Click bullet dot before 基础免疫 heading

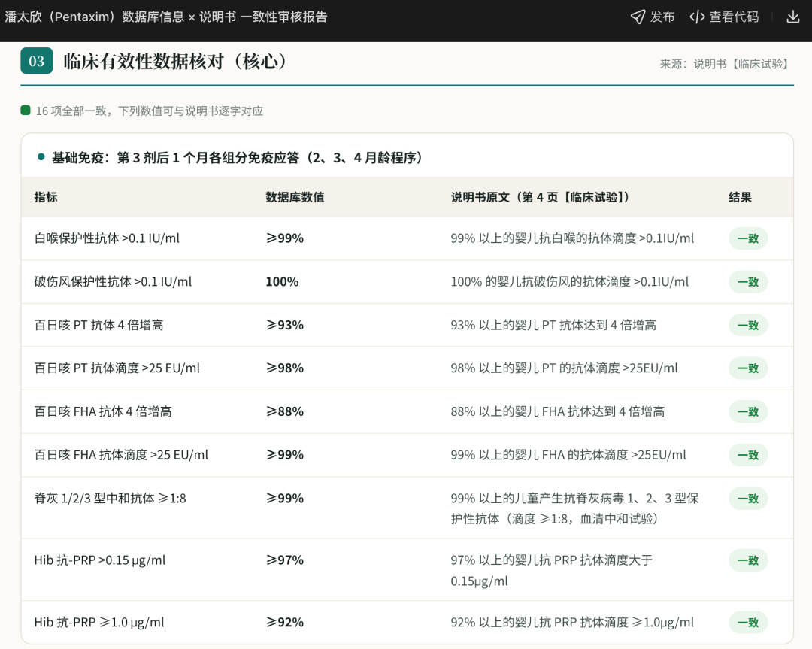click(x=41, y=157)
